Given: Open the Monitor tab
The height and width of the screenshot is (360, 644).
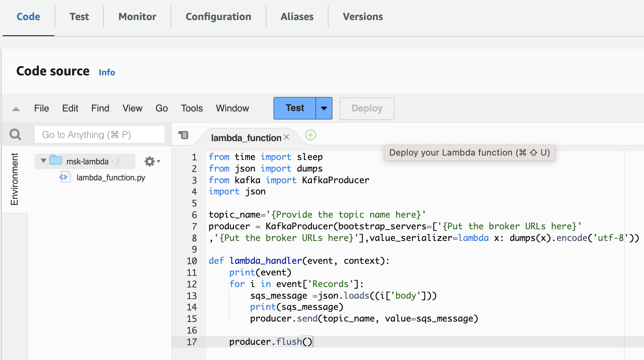Looking at the screenshot, I should (137, 17).
